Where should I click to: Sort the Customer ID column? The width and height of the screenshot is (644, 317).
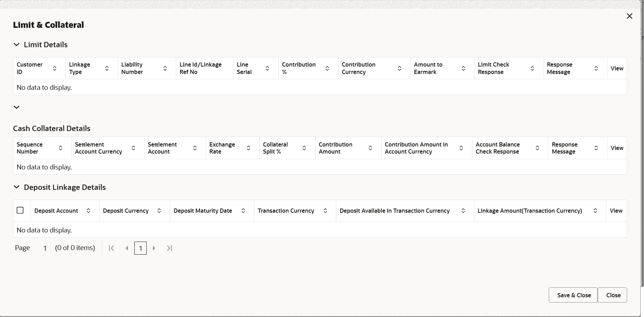(55, 68)
